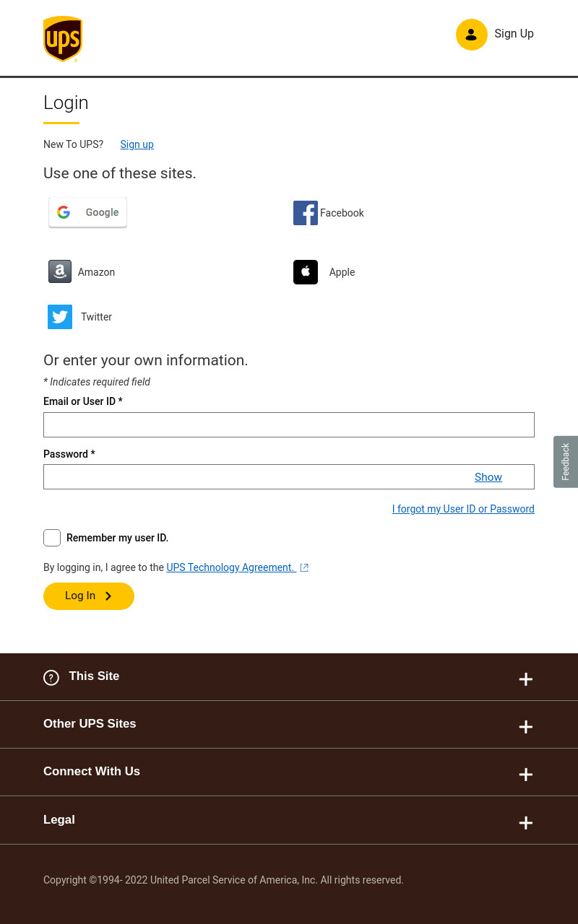The height and width of the screenshot is (924, 578).
Task: Click the Amazon logo icon
Action: click(60, 271)
